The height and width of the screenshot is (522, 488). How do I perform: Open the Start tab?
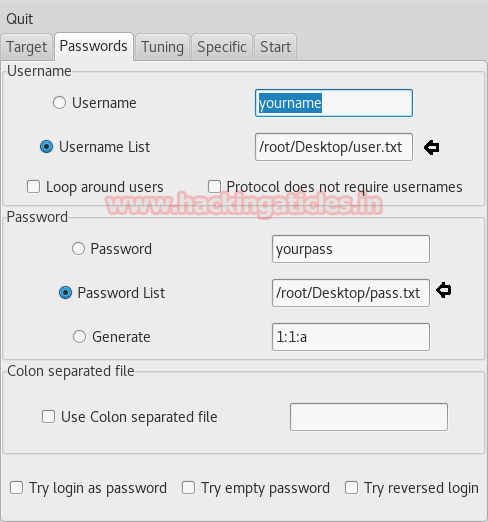point(275,47)
